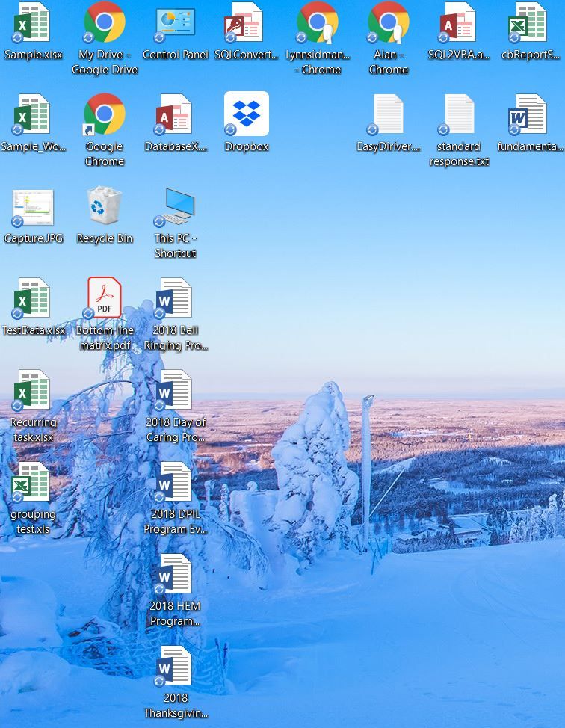Click the Google Chrome shortcut icon
The image size is (565, 728).
click(105, 114)
